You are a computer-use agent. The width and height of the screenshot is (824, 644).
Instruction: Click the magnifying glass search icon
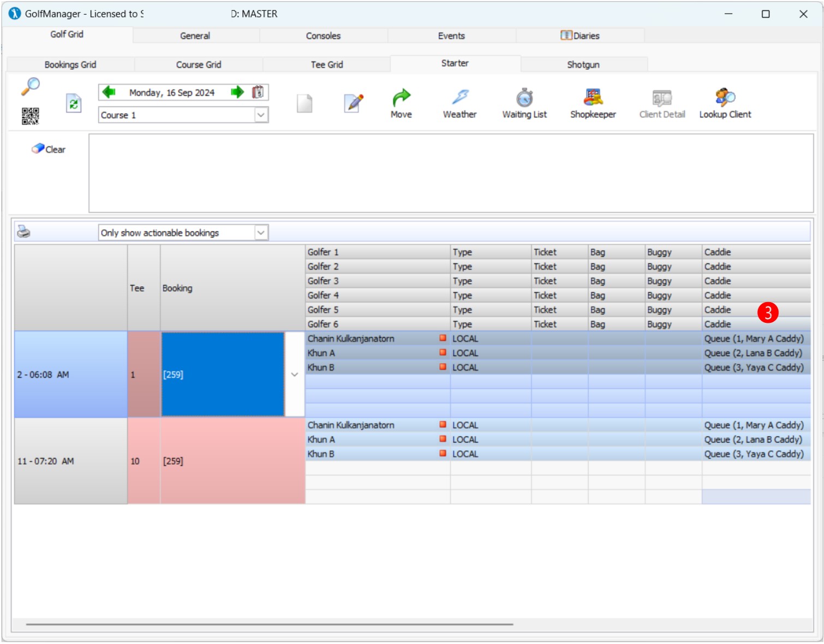pyautogui.click(x=31, y=86)
